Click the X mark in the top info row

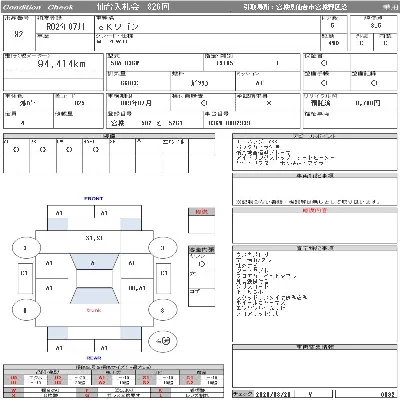(269, 103)
